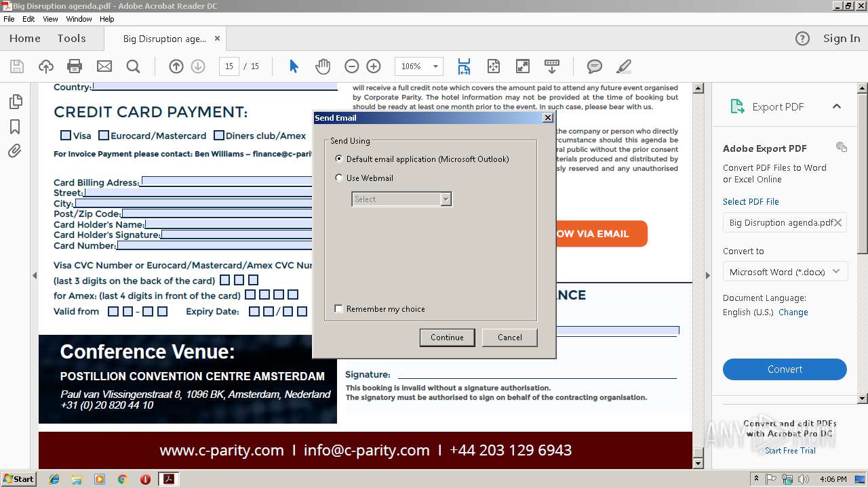
Task: Open the Window menu
Action: pos(79,19)
